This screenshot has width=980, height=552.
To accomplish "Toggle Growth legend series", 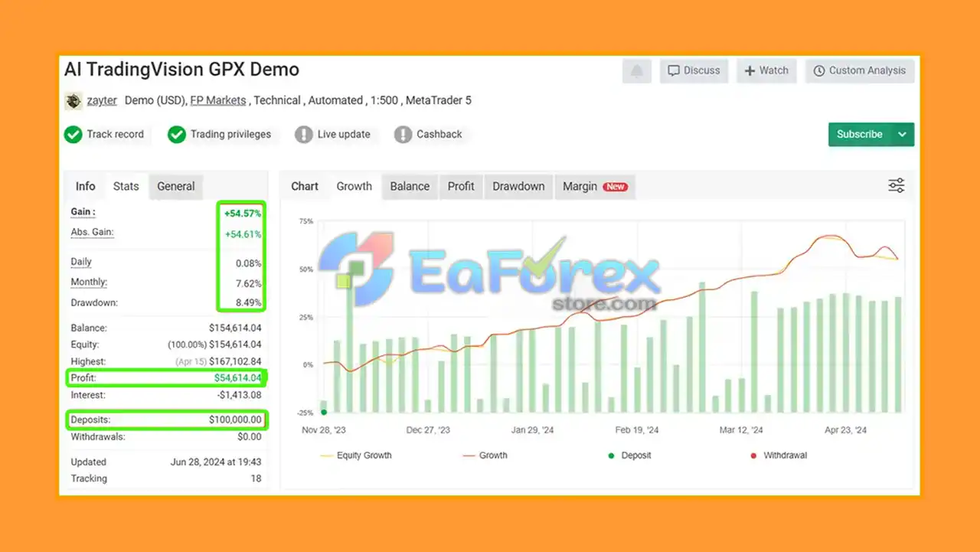I will click(485, 456).
